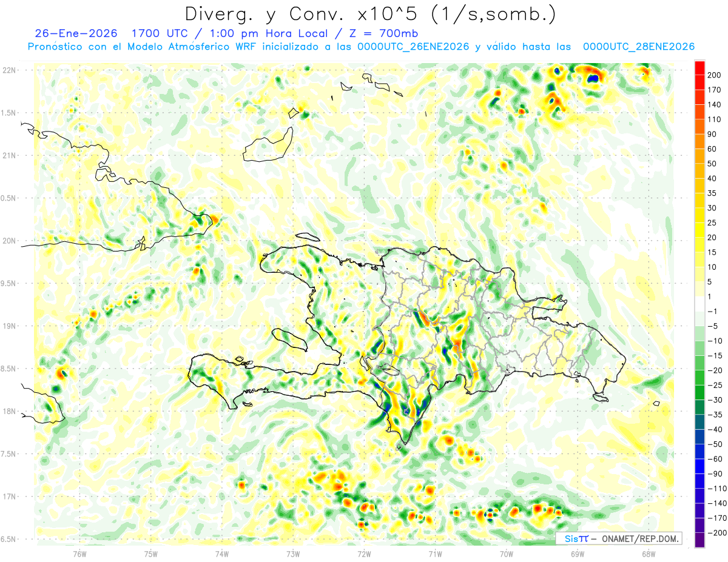Click the '-140' color scale label
Screen dimensions: 728x562
coord(718,503)
